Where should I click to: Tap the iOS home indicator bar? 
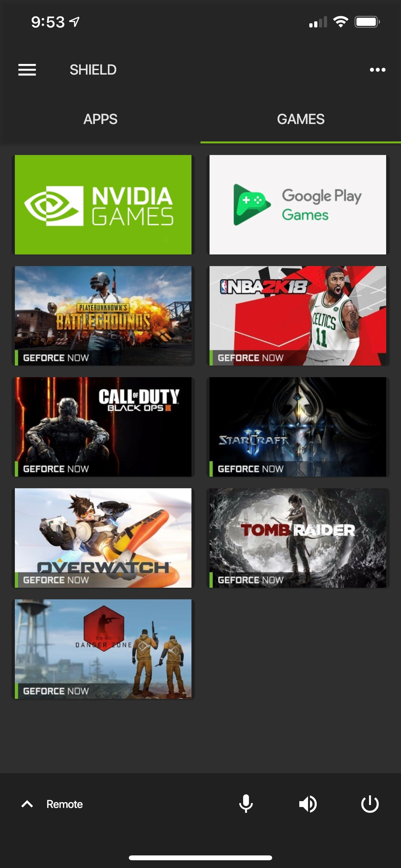(x=200, y=858)
